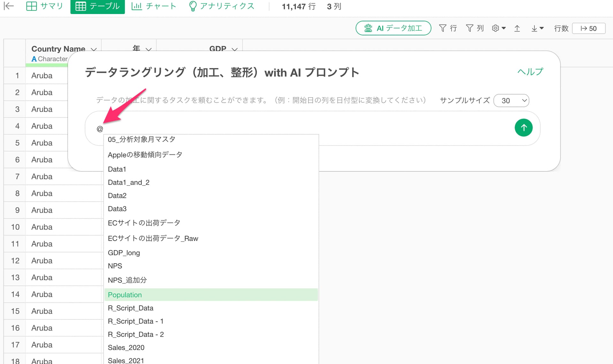
Task: Click the 行数 50 input field
Action: (588, 28)
